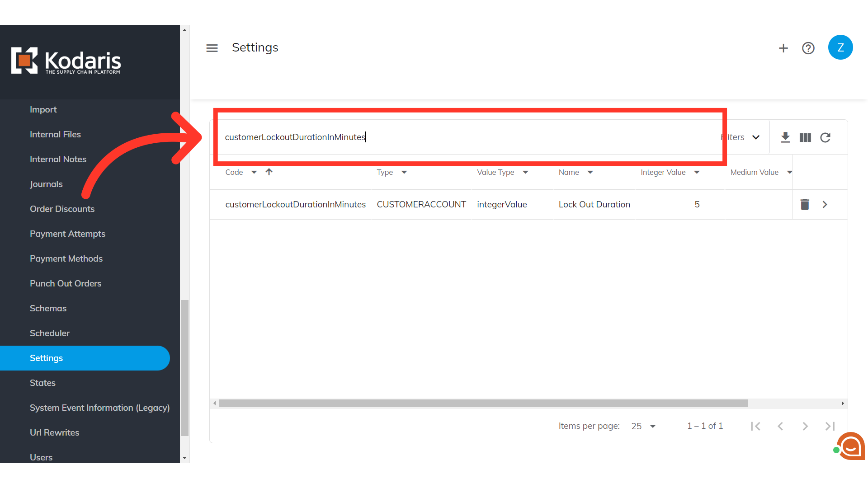The height and width of the screenshot is (488, 868).
Task: Open Url Rewrites sidebar link
Action: click(54, 432)
